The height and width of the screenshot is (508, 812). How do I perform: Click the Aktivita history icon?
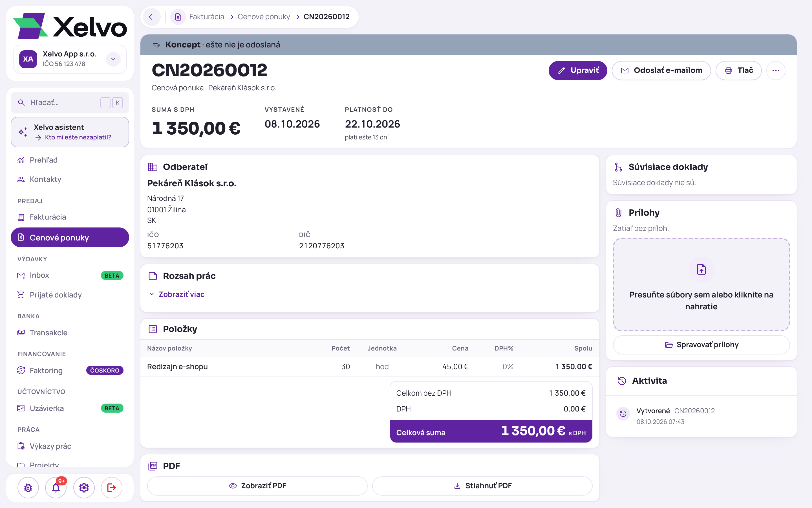622,381
